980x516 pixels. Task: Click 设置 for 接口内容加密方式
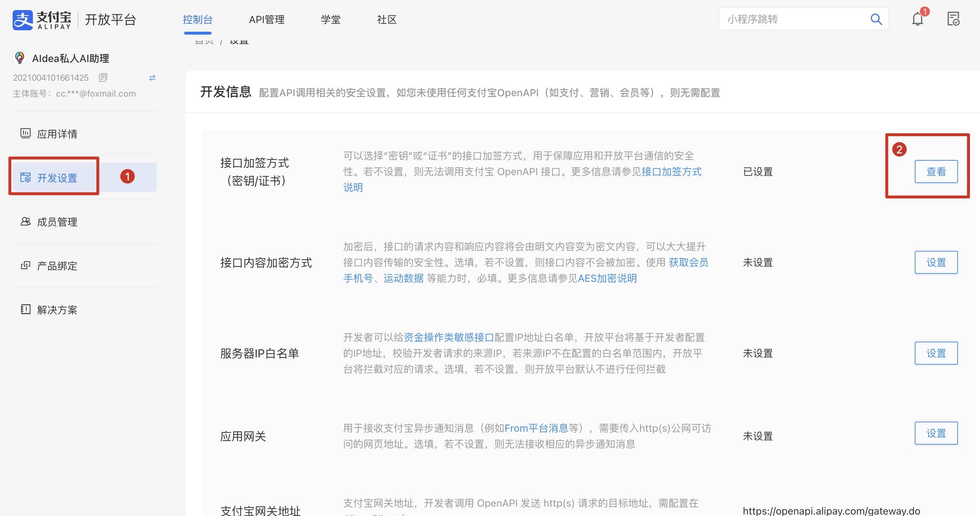pos(936,262)
